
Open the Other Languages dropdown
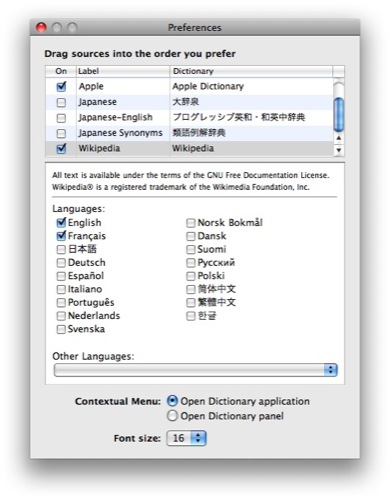click(196, 370)
